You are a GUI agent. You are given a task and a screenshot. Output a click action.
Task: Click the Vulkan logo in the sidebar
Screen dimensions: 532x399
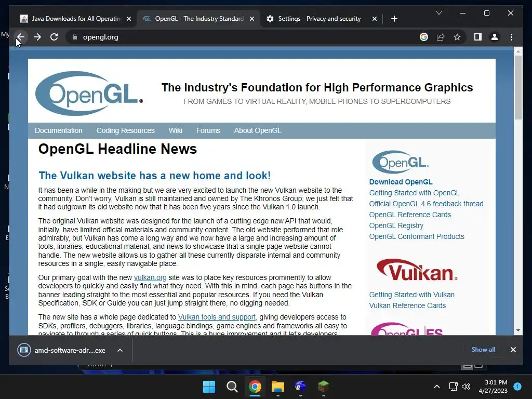click(x=417, y=270)
